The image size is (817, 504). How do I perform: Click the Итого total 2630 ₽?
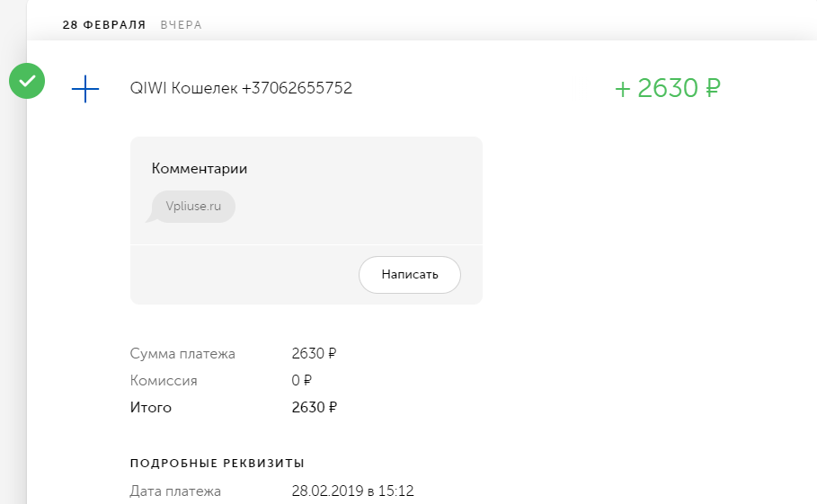[315, 407]
